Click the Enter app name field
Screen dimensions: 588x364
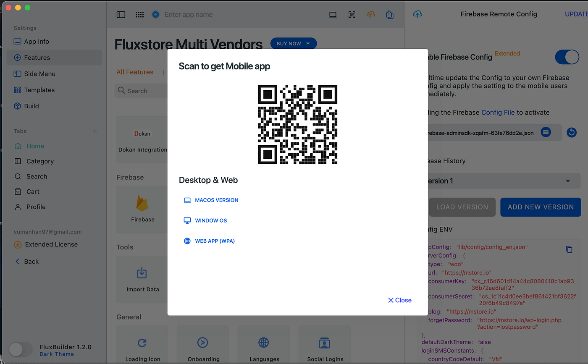pos(189,15)
